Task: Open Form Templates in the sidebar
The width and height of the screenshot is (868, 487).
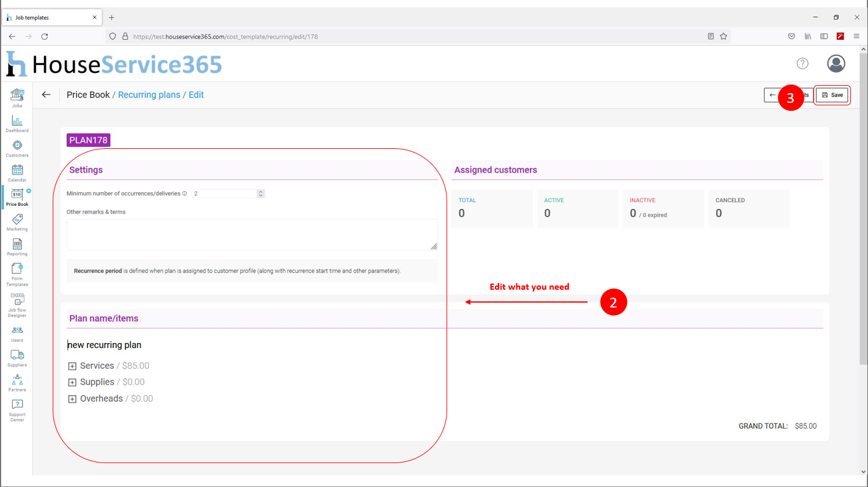Action: pyautogui.click(x=17, y=273)
